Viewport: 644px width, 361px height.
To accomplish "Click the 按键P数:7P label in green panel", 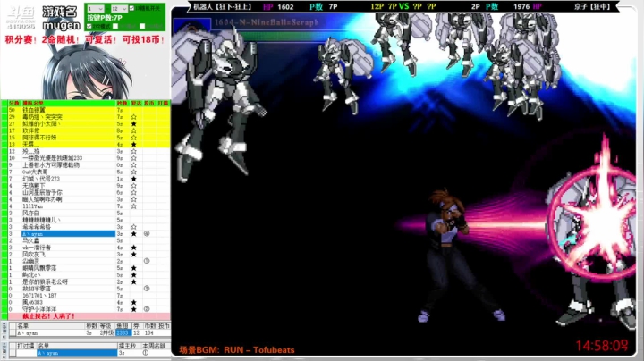I will 105,18.
